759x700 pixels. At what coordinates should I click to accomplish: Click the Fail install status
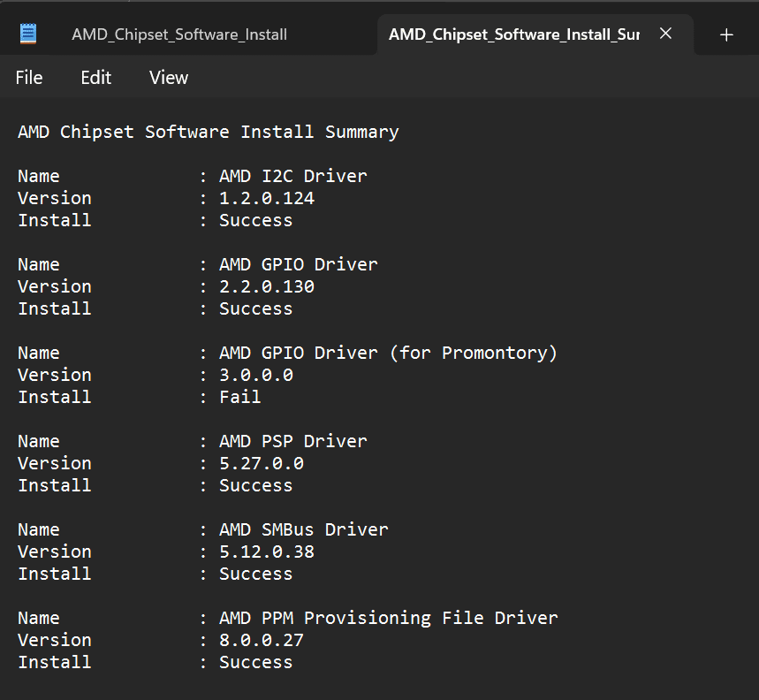(240, 397)
